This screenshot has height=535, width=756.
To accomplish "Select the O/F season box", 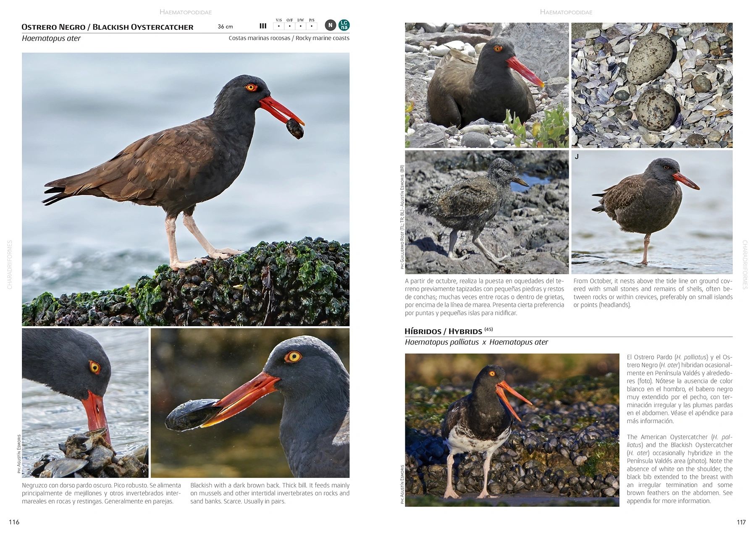I will point(289,26).
